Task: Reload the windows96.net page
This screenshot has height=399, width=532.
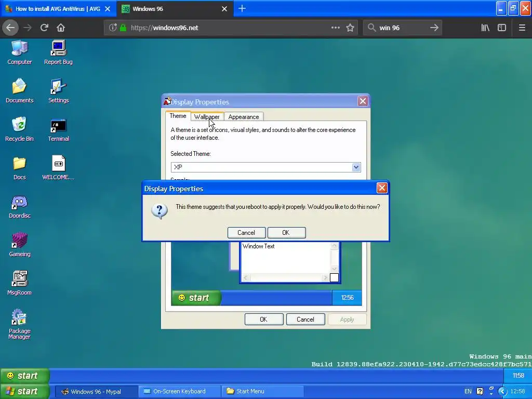Action: point(44,28)
